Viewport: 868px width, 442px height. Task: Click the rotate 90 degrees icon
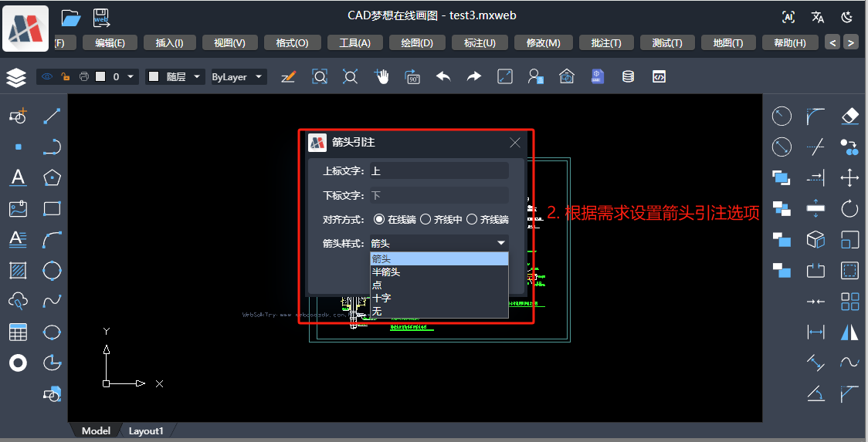coord(412,76)
